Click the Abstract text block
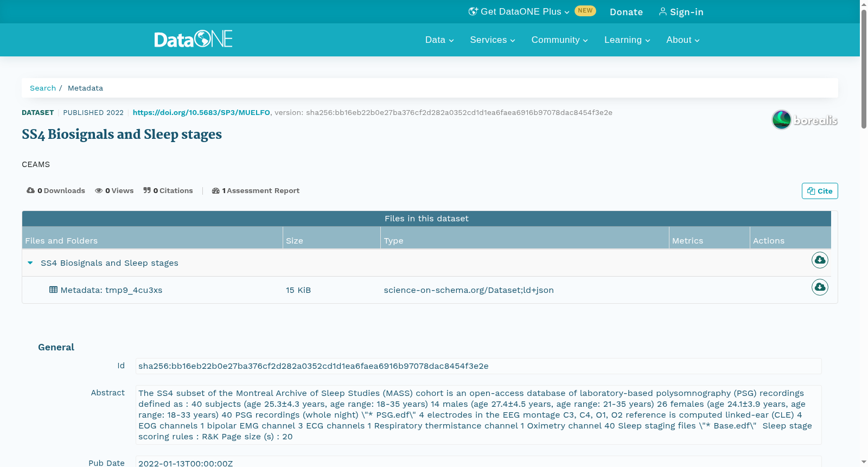Image resolution: width=868 pixels, height=467 pixels. point(478,415)
